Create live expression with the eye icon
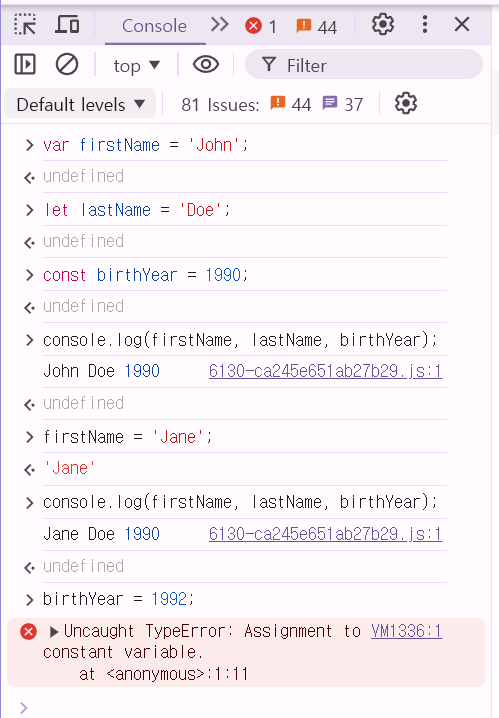 (206, 64)
